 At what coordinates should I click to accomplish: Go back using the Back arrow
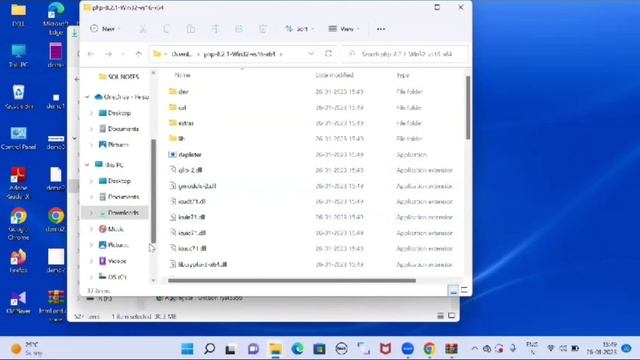tap(91, 54)
